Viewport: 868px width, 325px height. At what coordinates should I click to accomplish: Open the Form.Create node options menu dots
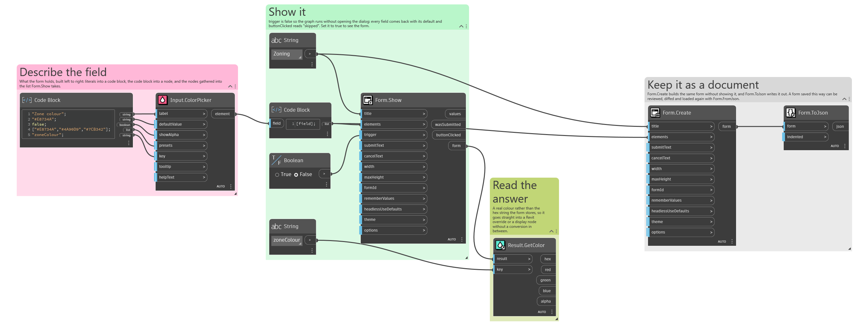(732, 241)
